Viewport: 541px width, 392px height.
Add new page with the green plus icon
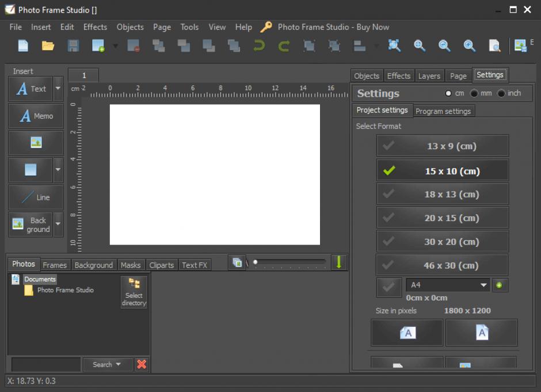click(x=98, y=45)
